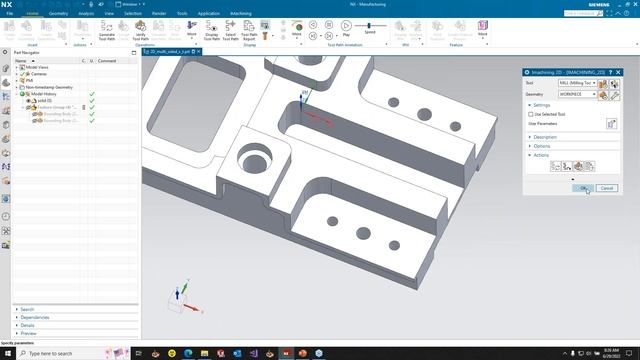Open Windows Start menu
This screenshot has height=360, width=640.
8,353
